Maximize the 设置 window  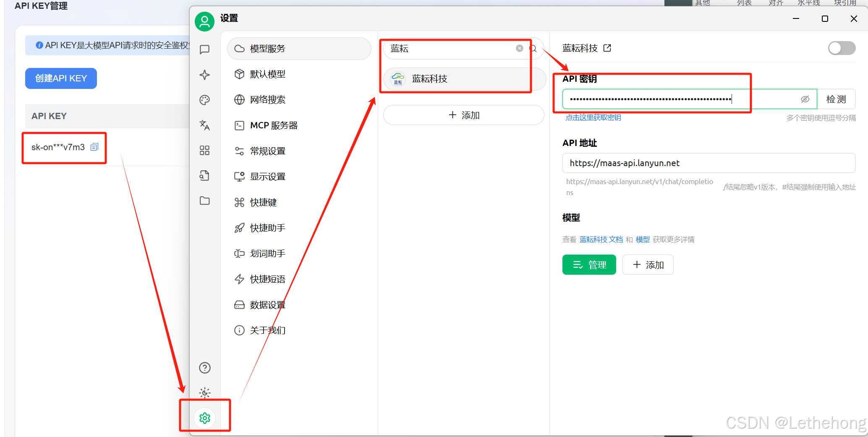tap(825, 18)
